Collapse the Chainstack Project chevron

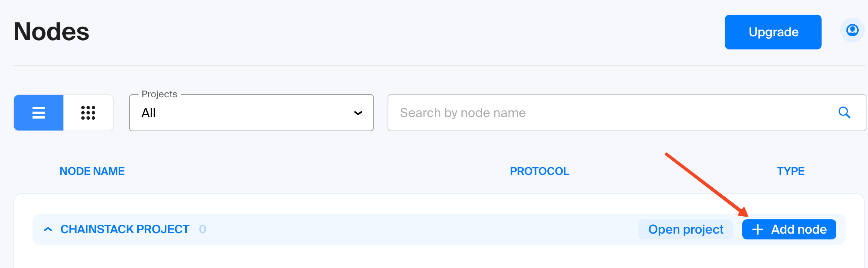48,229
